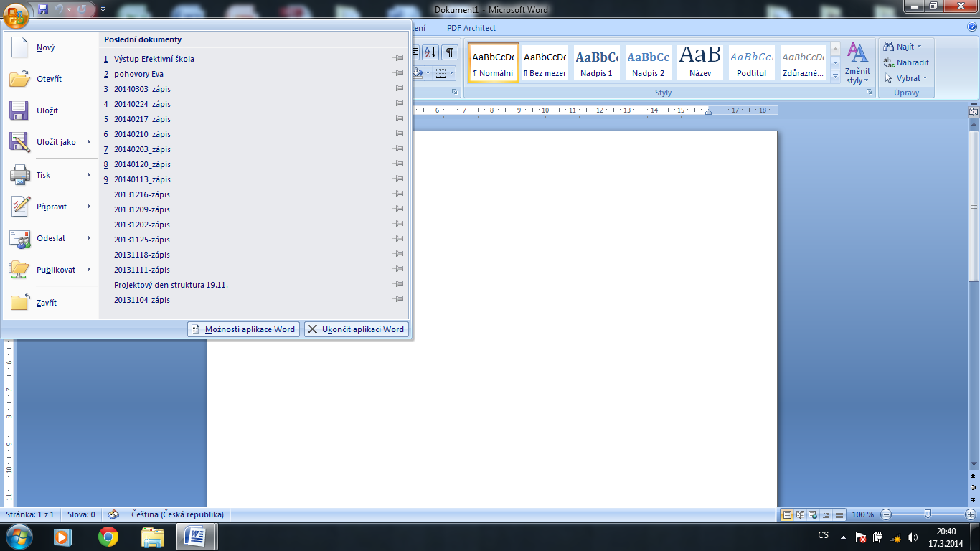Click the Save icon in quick access toolbar

pyautogui.click(x=43, y=9)
